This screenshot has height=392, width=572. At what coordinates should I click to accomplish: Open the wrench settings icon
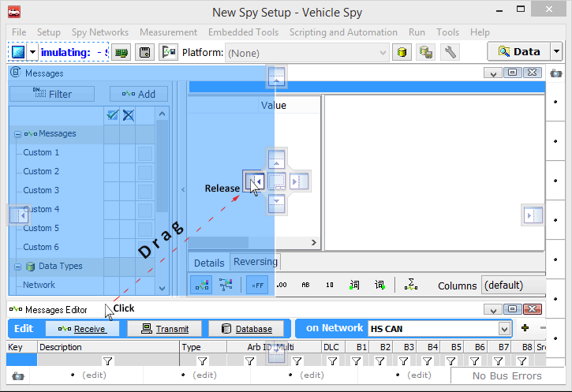[450, 52]
